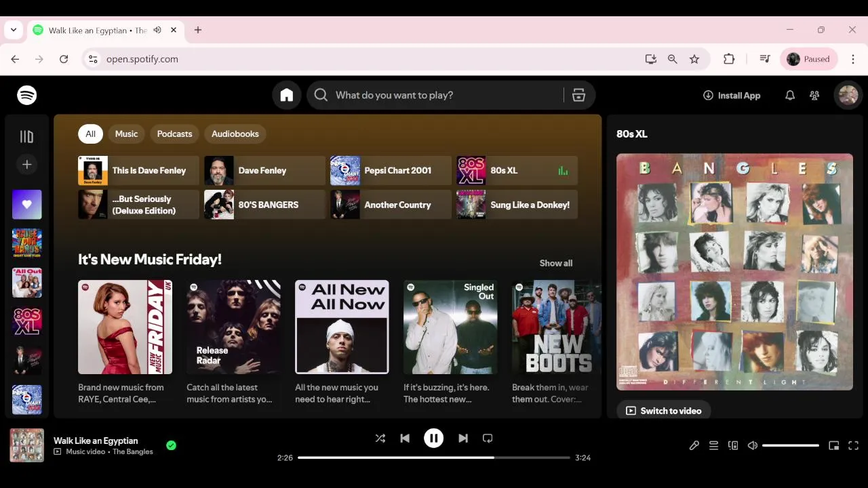Open the Browse icon in search bar
The image size is (868, 488).
[578, 96]
